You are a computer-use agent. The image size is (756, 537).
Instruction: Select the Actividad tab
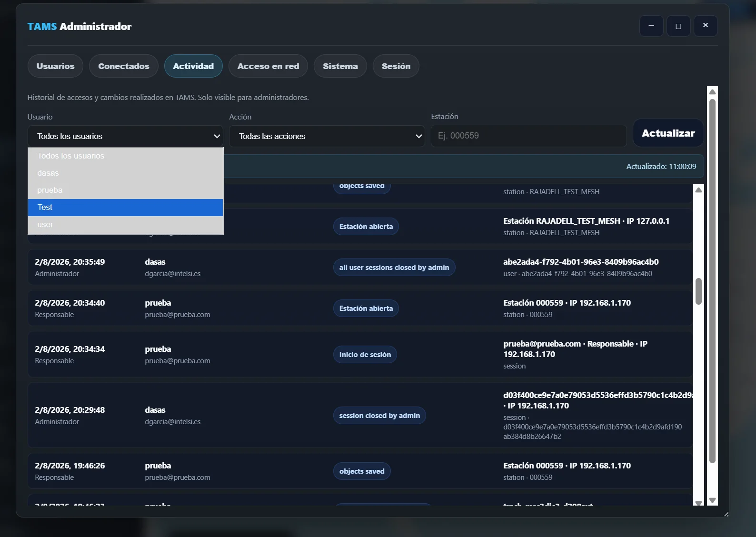(193, 66)
